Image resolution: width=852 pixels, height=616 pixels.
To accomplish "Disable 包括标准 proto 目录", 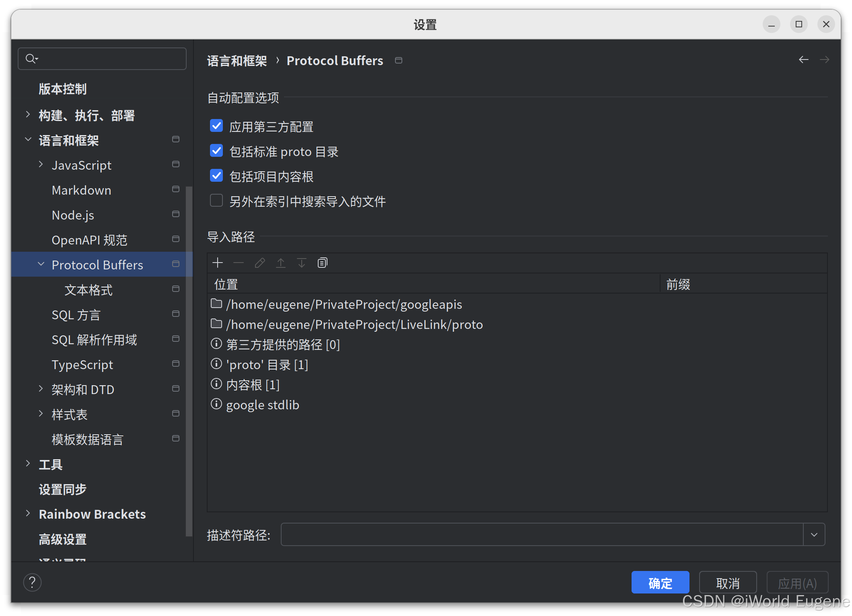I will 216,151.
